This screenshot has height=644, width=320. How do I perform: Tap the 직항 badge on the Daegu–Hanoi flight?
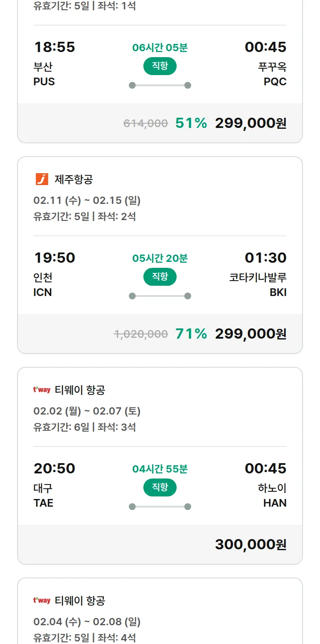coord(160,487)
